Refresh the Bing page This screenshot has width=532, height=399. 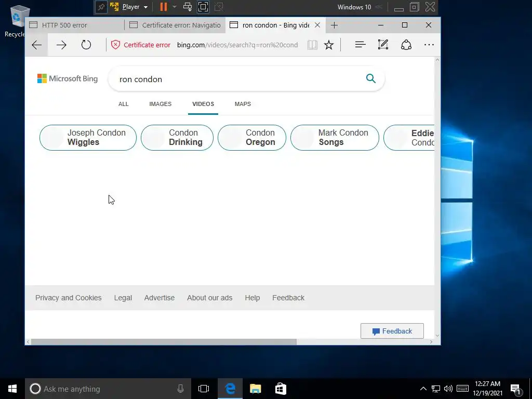[86, 45]
